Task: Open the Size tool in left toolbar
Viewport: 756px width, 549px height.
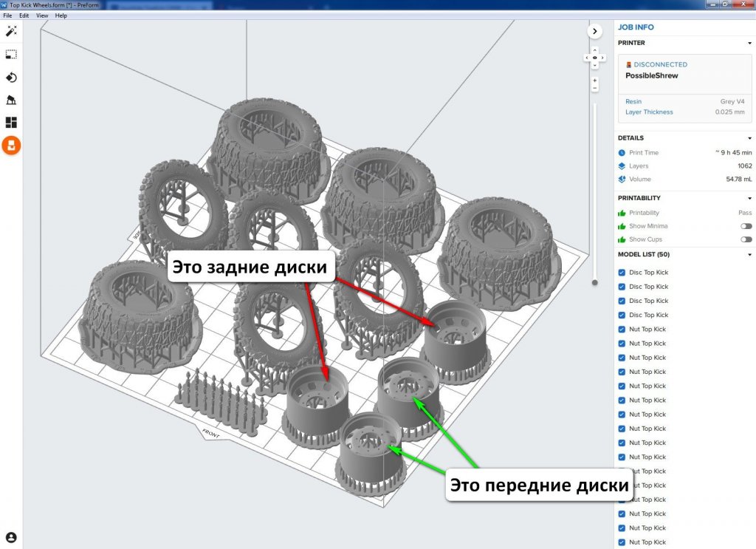Action: click(x=11, y=54)
